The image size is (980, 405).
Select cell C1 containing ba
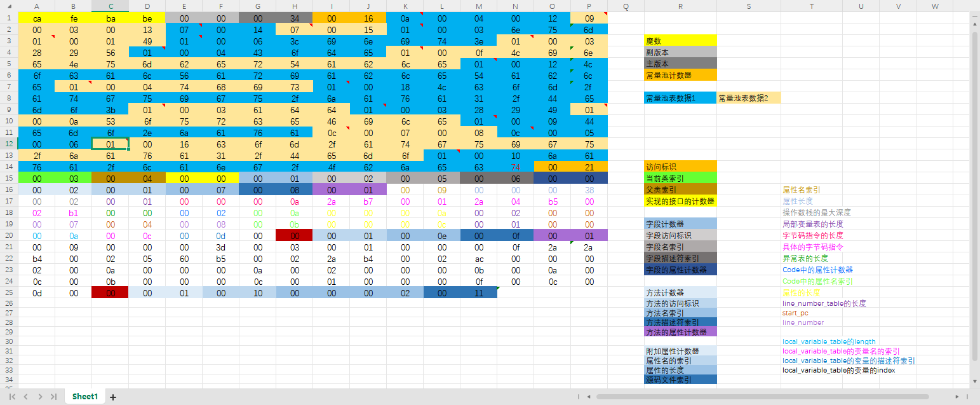pos(111,18)
